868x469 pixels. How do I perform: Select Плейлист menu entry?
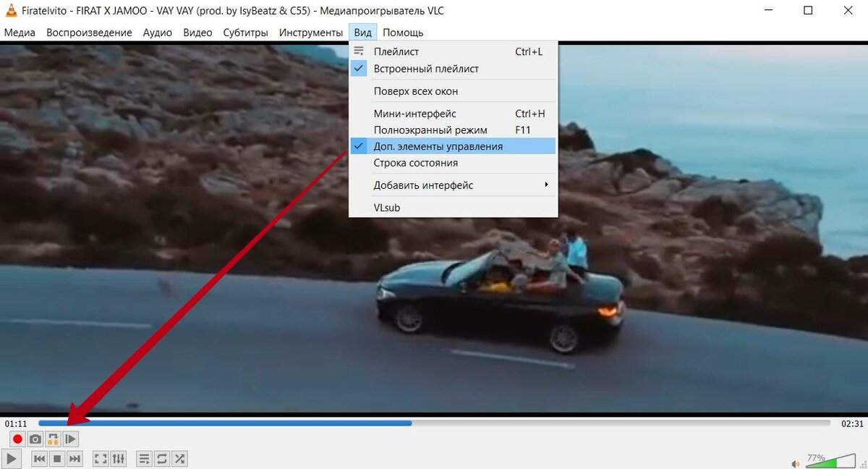click(x=453, y=51)
